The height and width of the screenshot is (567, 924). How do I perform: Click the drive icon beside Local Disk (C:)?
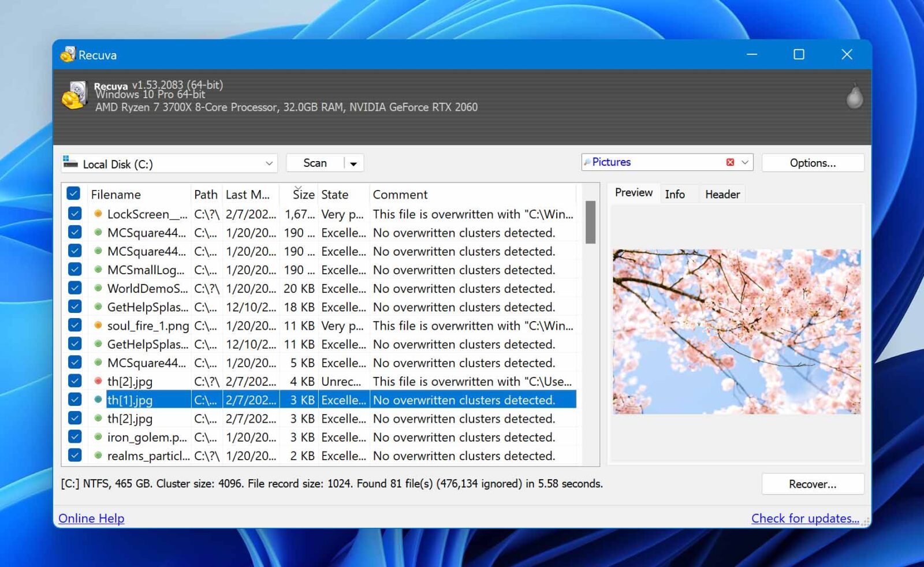pyautogui.click(x=71, y=163)
